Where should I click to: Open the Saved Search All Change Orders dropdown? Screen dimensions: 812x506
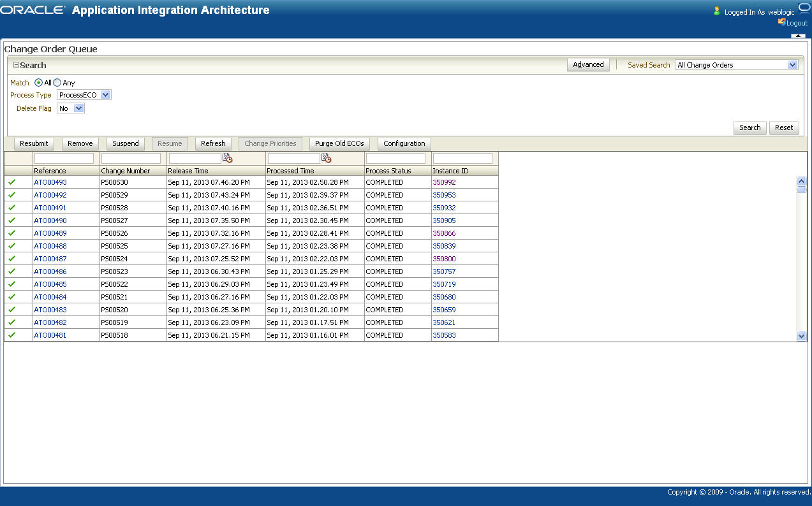point(792,64)
